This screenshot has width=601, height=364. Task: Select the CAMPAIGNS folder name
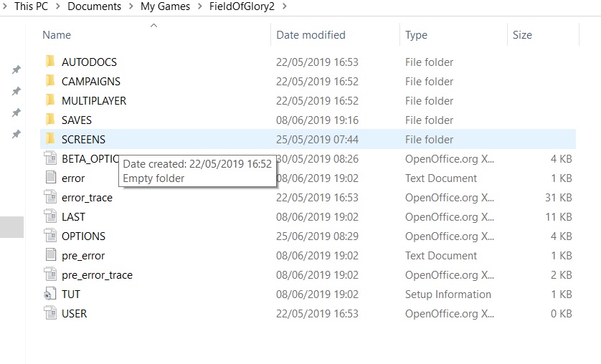click(91, 81)
